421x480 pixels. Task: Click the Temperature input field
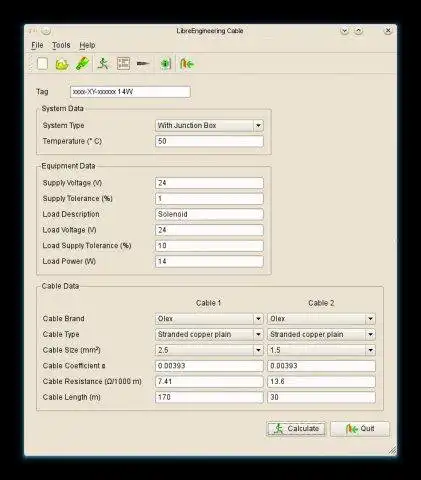[x=209, y=141]
